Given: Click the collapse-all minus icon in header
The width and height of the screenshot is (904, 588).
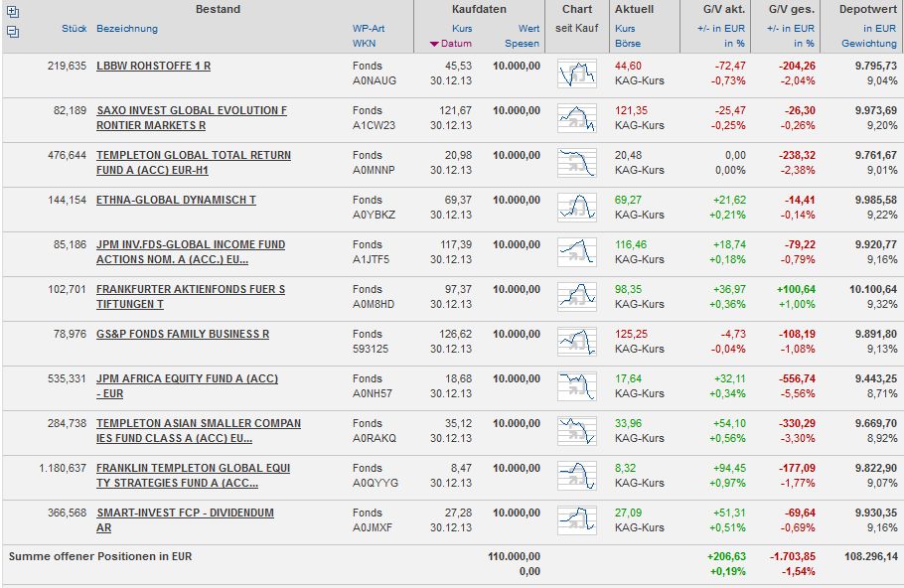Looking at the screenshot, I should [x=13, y=32].
